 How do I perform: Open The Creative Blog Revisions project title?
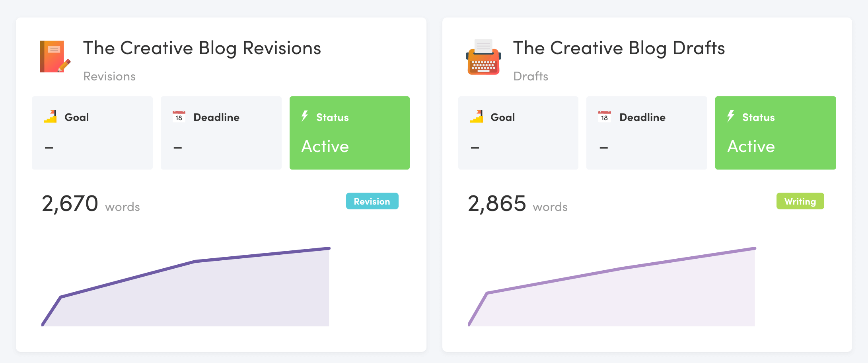tap(202, 48)
